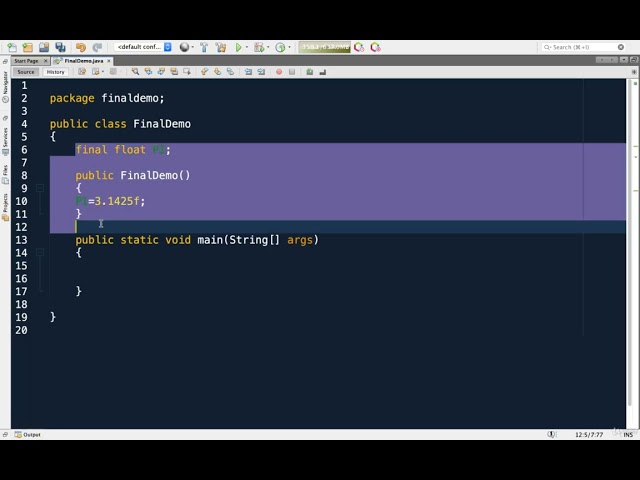
Task: Collapse code fold at line 9
Action: (40, 188)
